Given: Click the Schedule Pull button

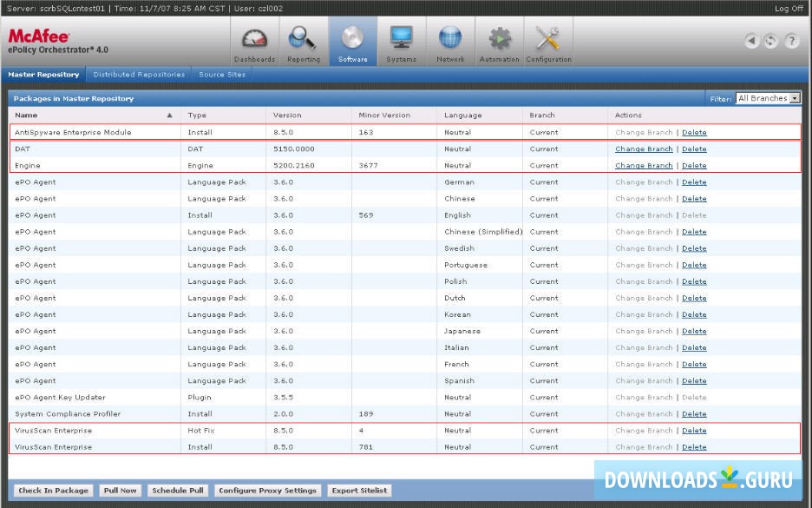Looking at the screenshot, I should click(178, 491).
